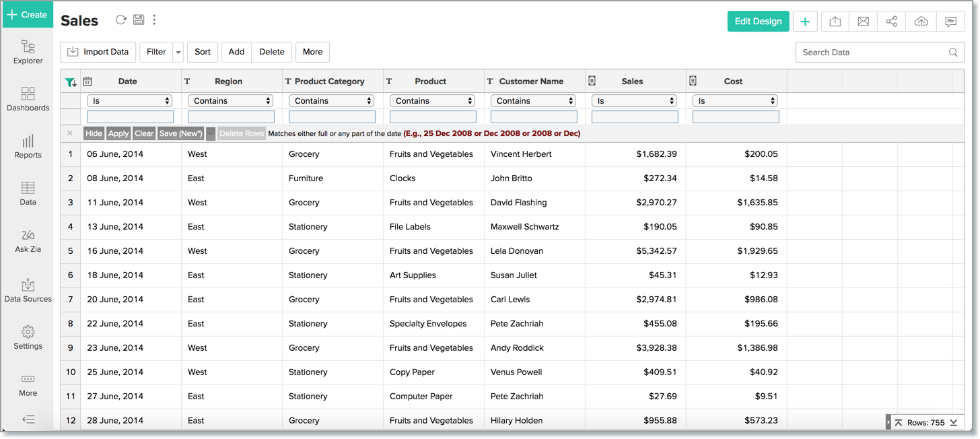Image resolution: width=980 pixels, height=439 pixels.
Task: Click the email envelope icon
Action: (x=864, y=22)
